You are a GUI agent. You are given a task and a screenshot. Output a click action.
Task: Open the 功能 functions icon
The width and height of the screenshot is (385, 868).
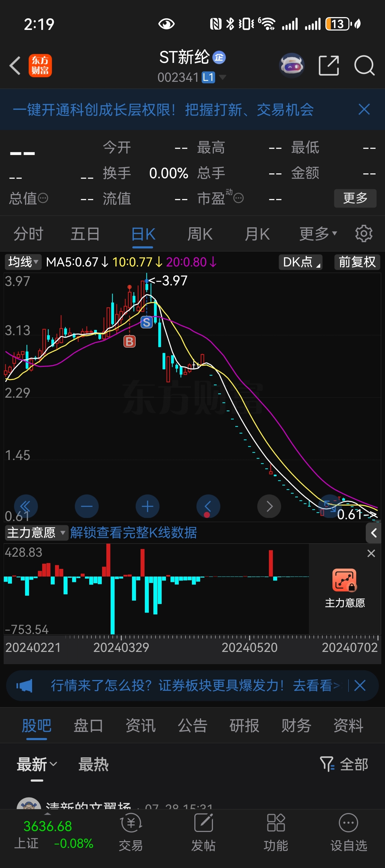tap(276, 832)
